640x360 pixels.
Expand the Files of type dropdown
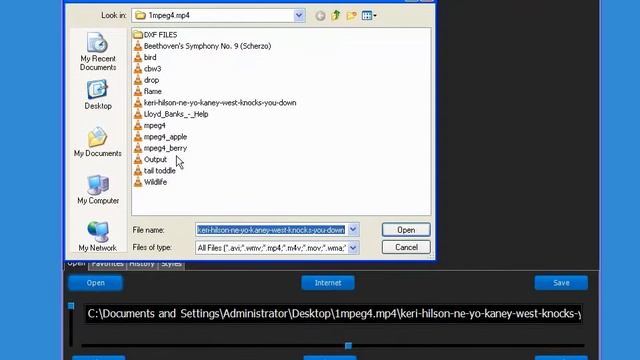click(x=353, y=248)
